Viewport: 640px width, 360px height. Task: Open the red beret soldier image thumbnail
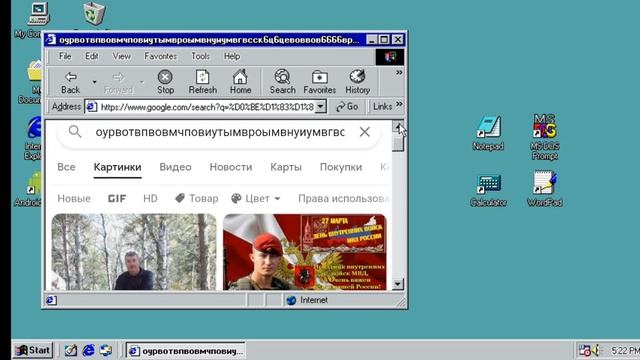304,252
